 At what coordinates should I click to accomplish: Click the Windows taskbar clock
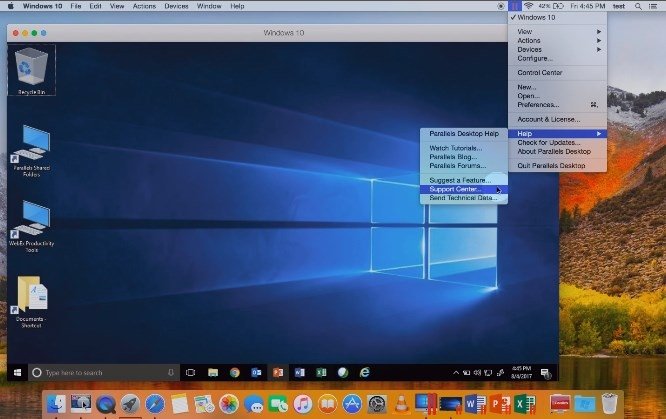click(522, 373)
